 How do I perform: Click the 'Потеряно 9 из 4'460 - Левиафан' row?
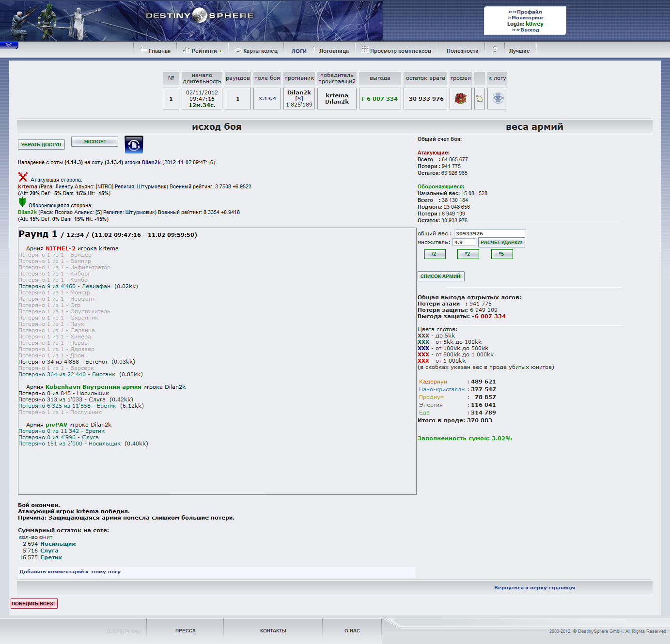78,286
